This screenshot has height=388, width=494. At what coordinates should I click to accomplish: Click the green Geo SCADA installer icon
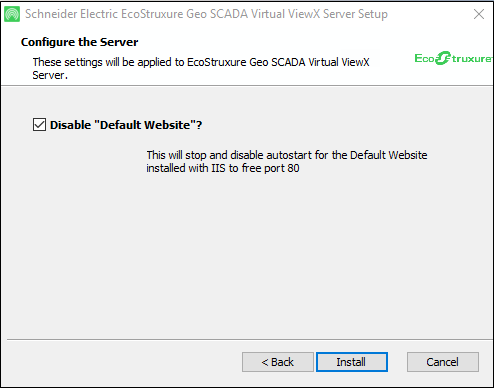(12, 14)
